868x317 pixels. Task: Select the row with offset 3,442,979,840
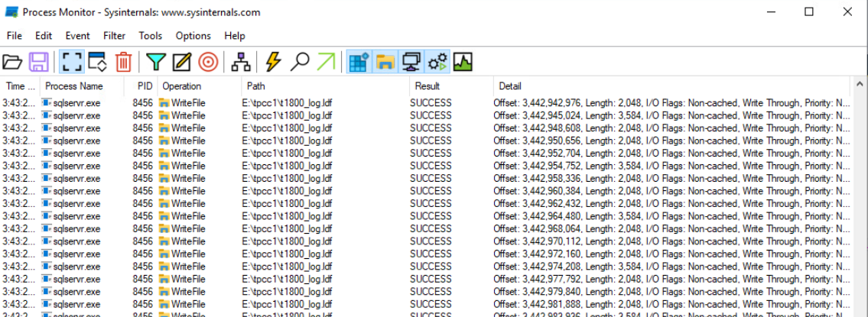(x=426, y=292)
